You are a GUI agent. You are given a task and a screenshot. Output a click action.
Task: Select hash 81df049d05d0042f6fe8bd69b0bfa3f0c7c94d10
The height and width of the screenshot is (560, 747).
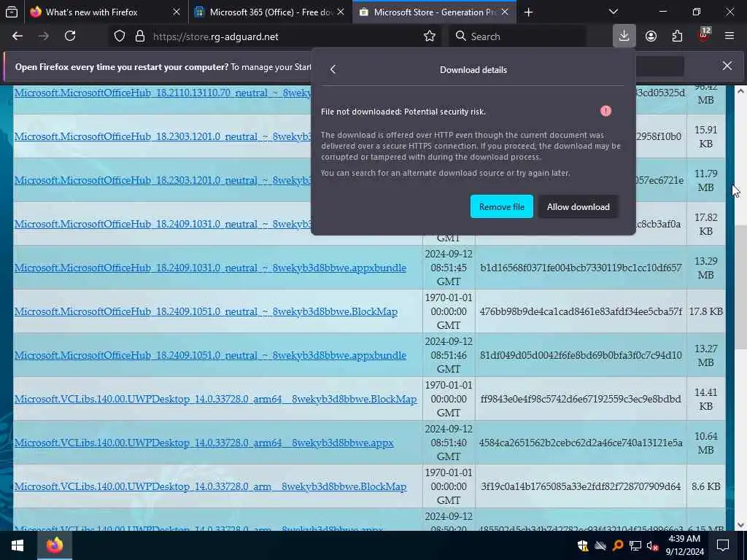click(581, 355)
